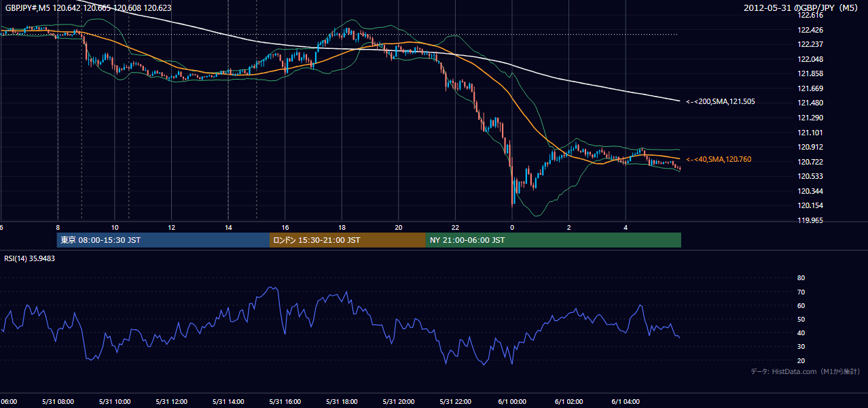Click price axis value 120.722
Viewport: 868px width, 408px height.
810,162
